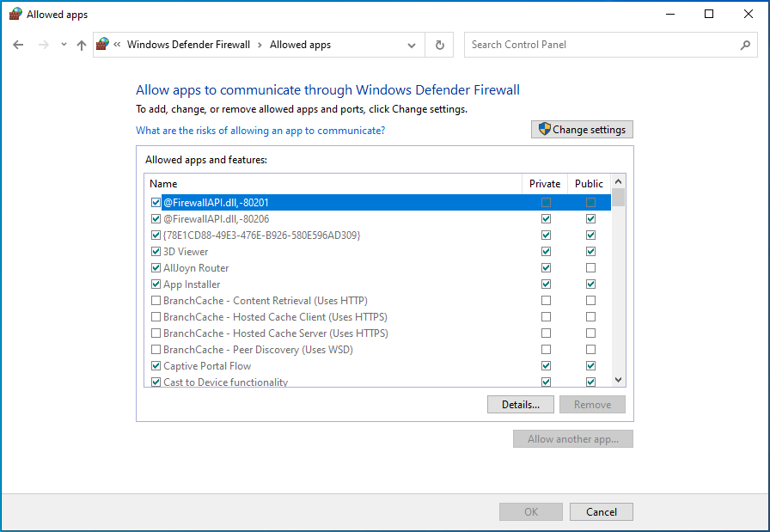Open risks of allowing an app link
Viewport: 770px width, 532px height.
point(260,131)
